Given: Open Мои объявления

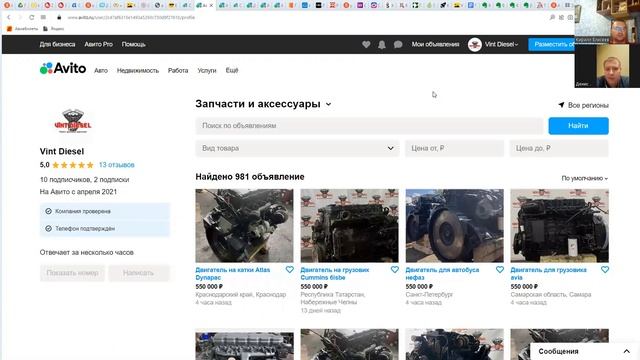Looking at the screenshot, I should coord(435,44).
